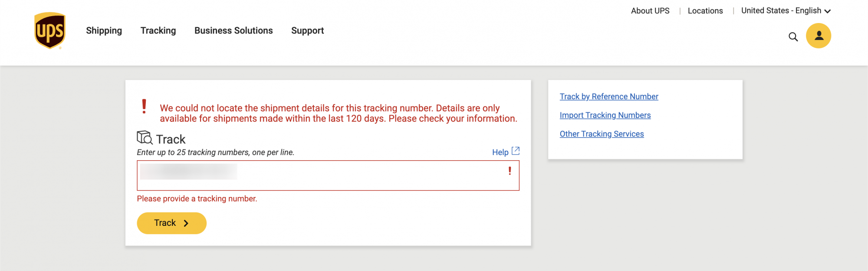Viewport: 868px width, 271px height.
Task: Open Import Tracking Numbers link
Action: 605,115
